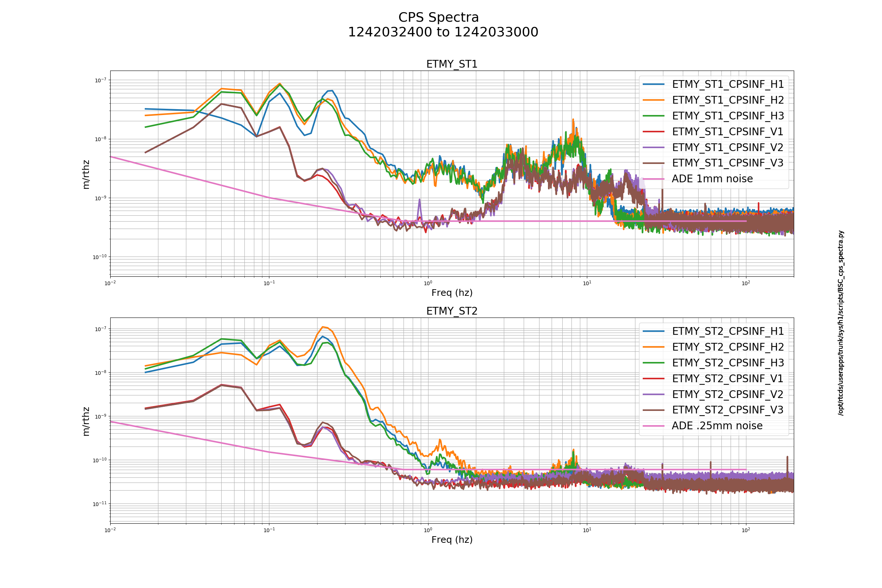This screenshot has height=588, width=882.
Task: Click the 10⁻¹¹ y-axis tick on ETMY_ST2 plot
Action: [100, 504]
